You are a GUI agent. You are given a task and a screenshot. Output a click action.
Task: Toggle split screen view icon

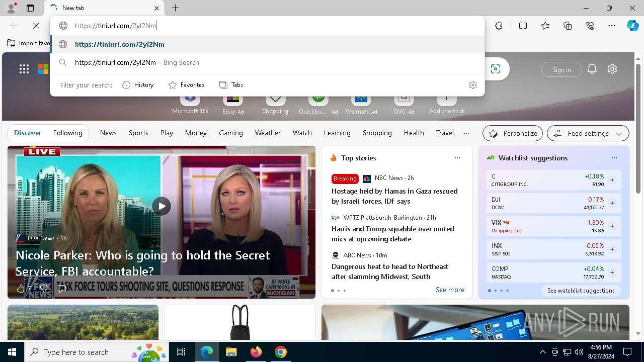coord(523,26)
